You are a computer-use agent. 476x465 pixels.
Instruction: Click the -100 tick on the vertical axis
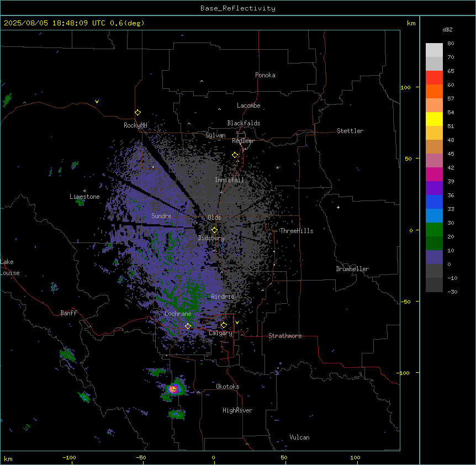pyautogui.click(x=404, y=373)
